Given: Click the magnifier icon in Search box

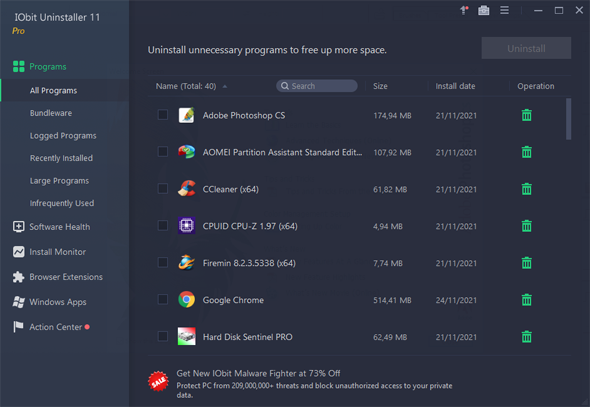Looking at the screenshot, I should (x=285, y=86).
